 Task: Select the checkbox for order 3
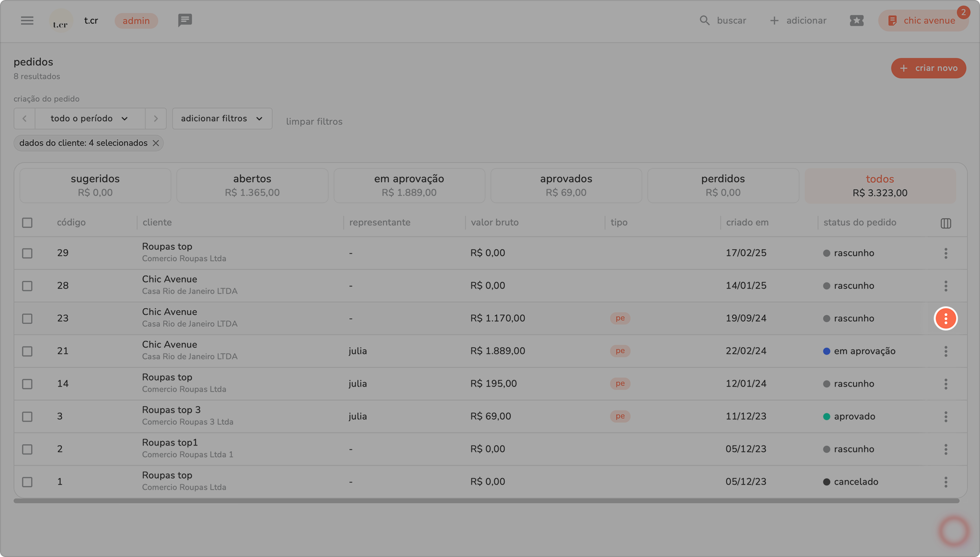click(x=27, y=417)
